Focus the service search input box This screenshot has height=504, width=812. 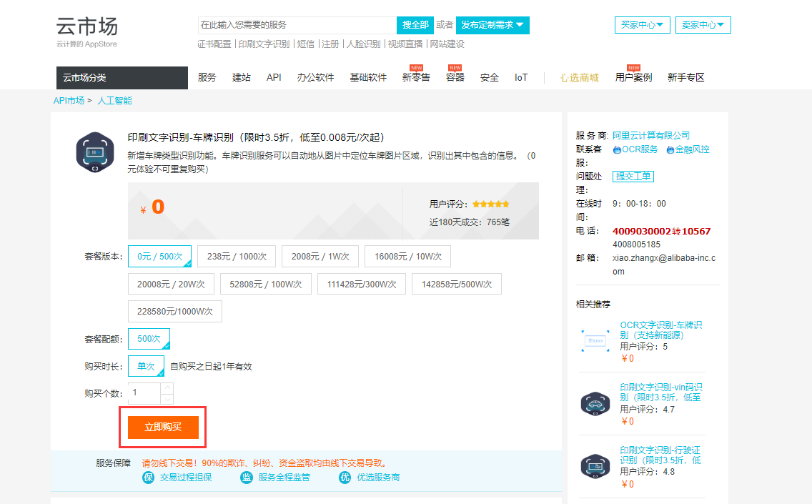pyautogui.click(x=297, y=25)
